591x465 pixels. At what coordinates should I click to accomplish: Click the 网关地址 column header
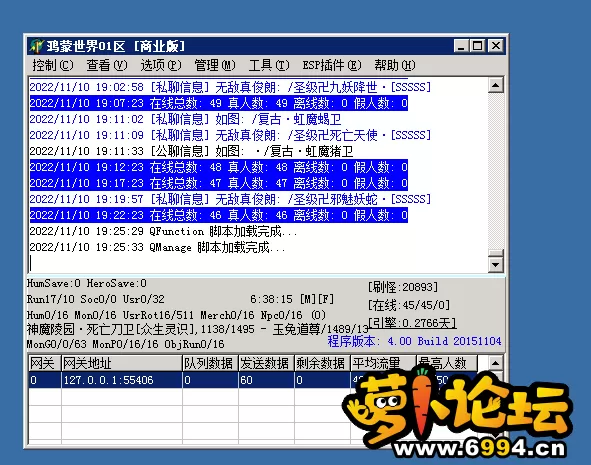[x=122, y=363]
